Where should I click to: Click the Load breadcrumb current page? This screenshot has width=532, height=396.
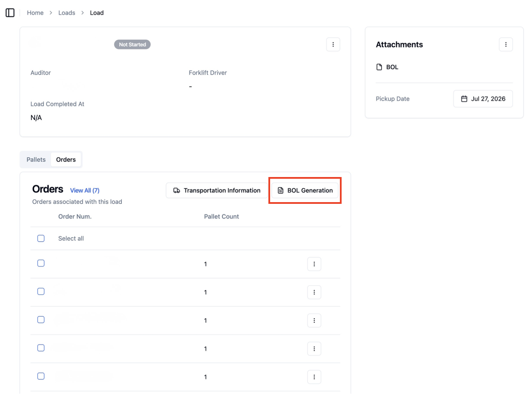pyautogui.click(x=97, y=13)
